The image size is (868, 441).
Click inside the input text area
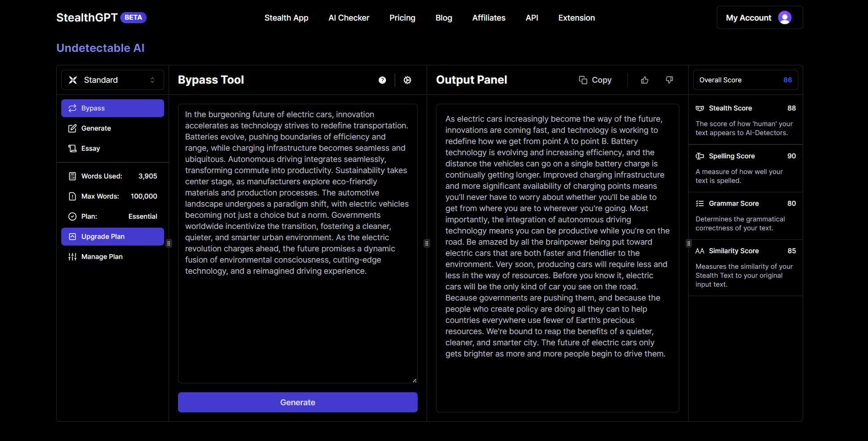pyautogui.click(x=298, y=243)
